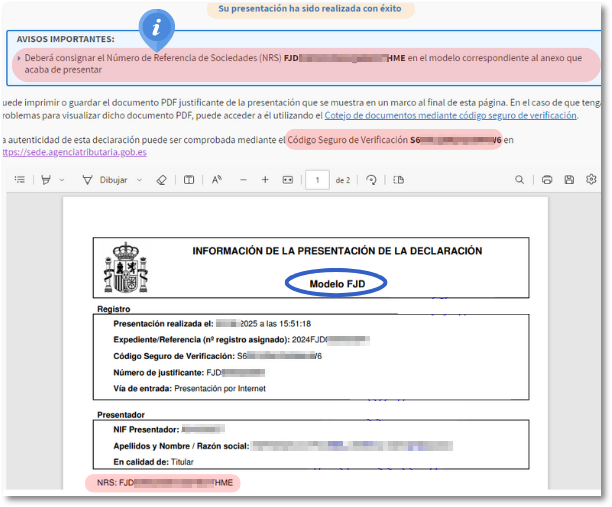Start the read aloud feature
Screen dimensions: 612x507
click(216, 180)
